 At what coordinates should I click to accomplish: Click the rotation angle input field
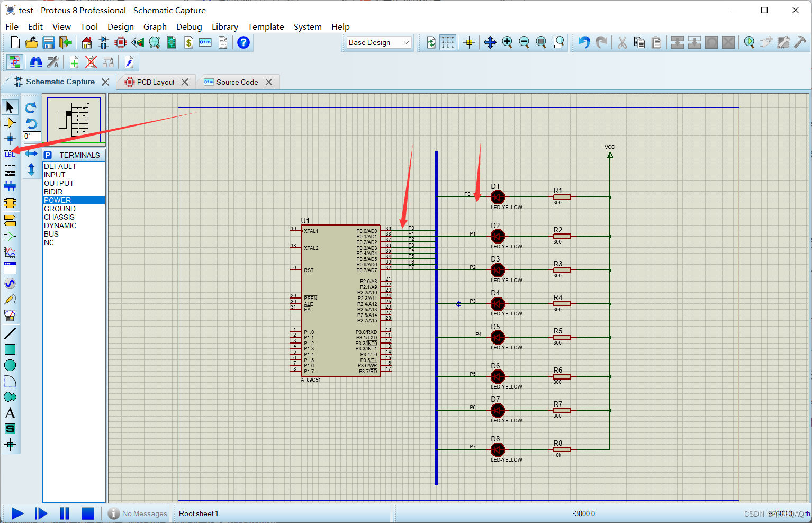click(x=32, y=137)
